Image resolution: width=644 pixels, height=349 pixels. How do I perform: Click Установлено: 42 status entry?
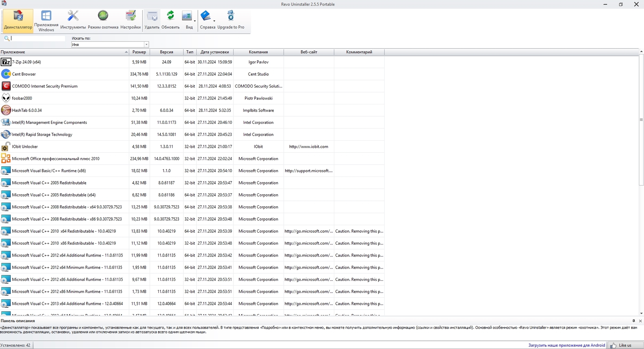point(16,345)
